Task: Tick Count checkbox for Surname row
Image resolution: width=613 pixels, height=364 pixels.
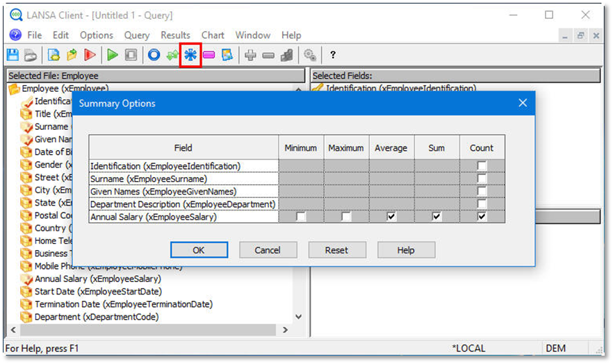Action: point(482,179)
